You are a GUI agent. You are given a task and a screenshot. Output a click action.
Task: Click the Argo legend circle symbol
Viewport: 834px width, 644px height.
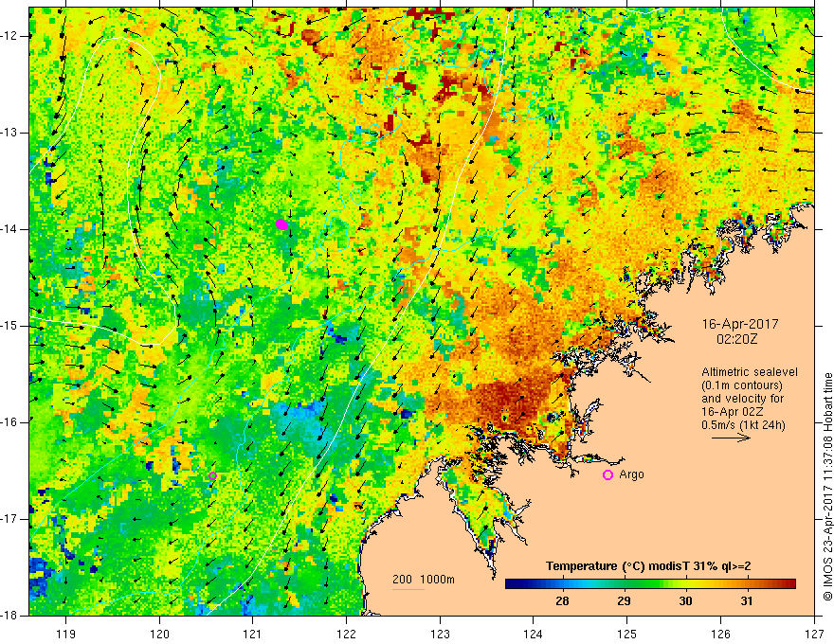pyautogui.click(x=607, y=475)
